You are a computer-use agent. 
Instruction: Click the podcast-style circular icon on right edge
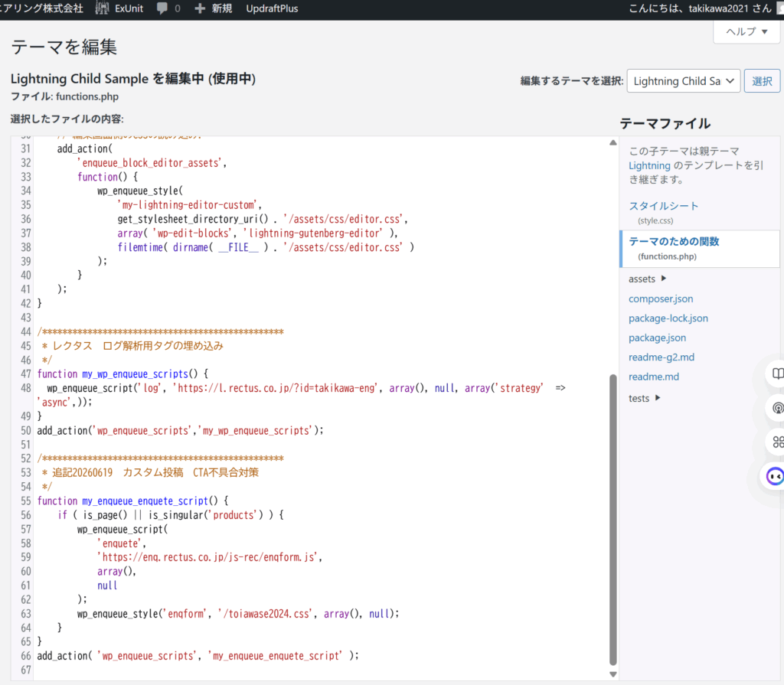tap(778, 408)
